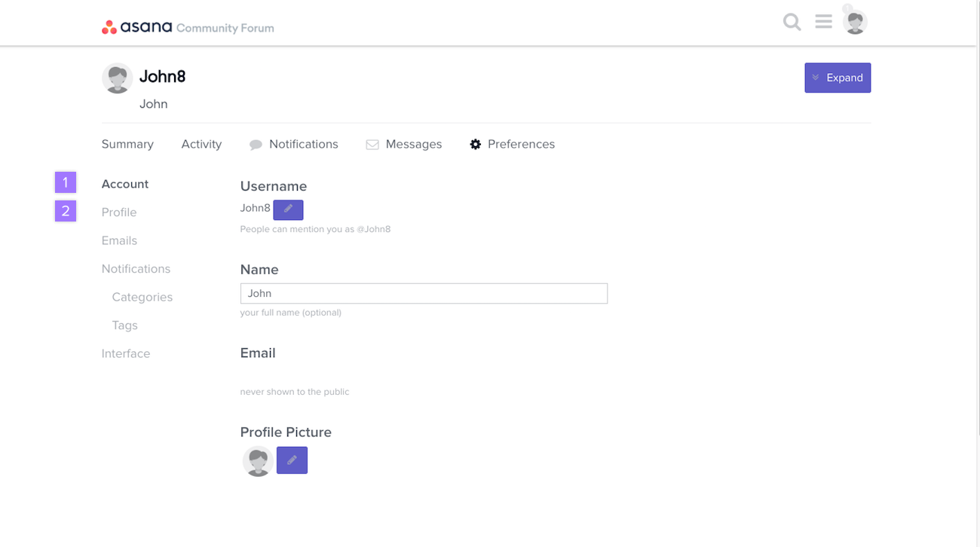The width and height of the screenshot is (980, 547).
Task: Open Categories under Notifications sidebar
Action: point(142,297)
